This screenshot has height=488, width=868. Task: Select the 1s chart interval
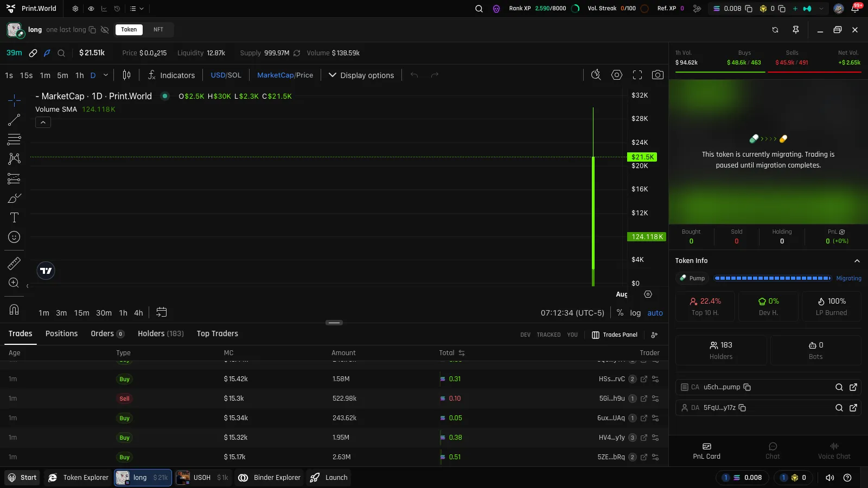tap(9, 75)
